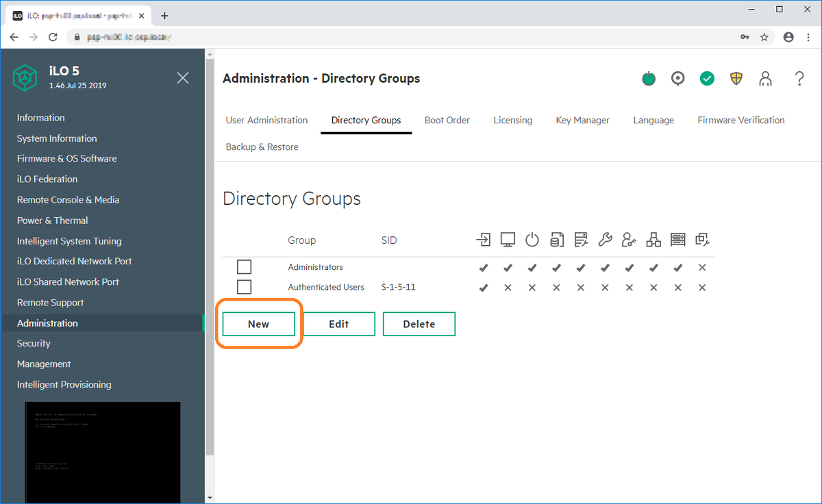822x504 pixels.
Task: Click the green power status icon
Action: coord(649,79)
